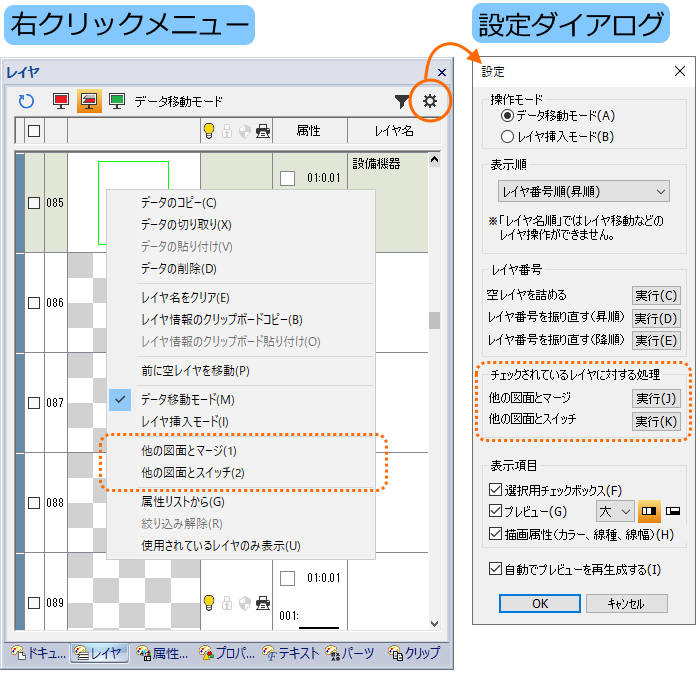Toggle the lightbulb in layer 089
Viewport: 700px width, 700px height.
(x=209, y=603)
